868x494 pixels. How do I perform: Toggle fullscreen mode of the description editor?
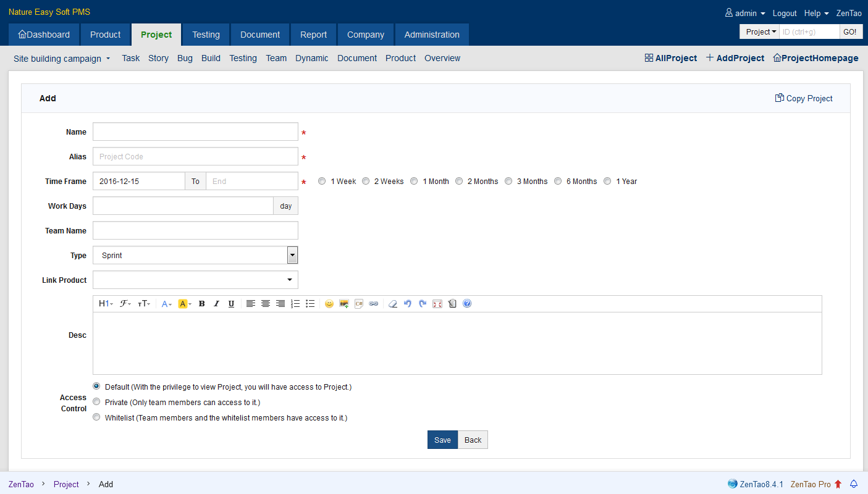[x=437, y=304]
